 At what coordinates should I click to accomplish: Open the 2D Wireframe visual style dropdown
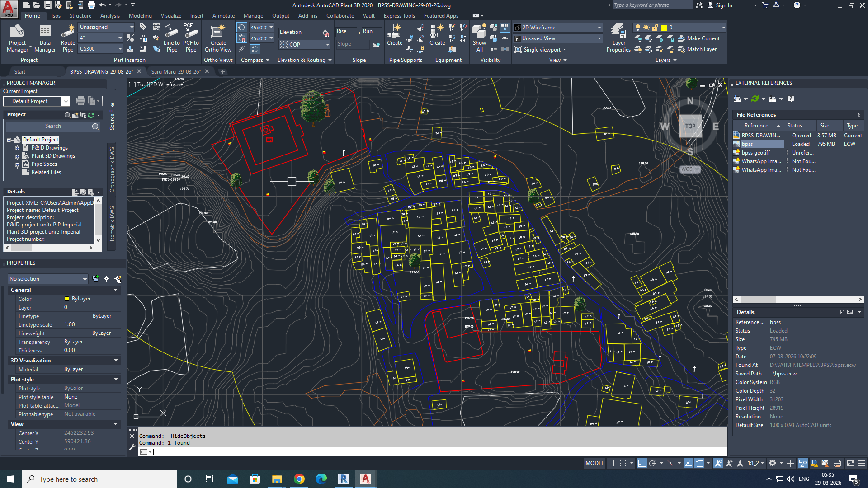coord(558,28)
